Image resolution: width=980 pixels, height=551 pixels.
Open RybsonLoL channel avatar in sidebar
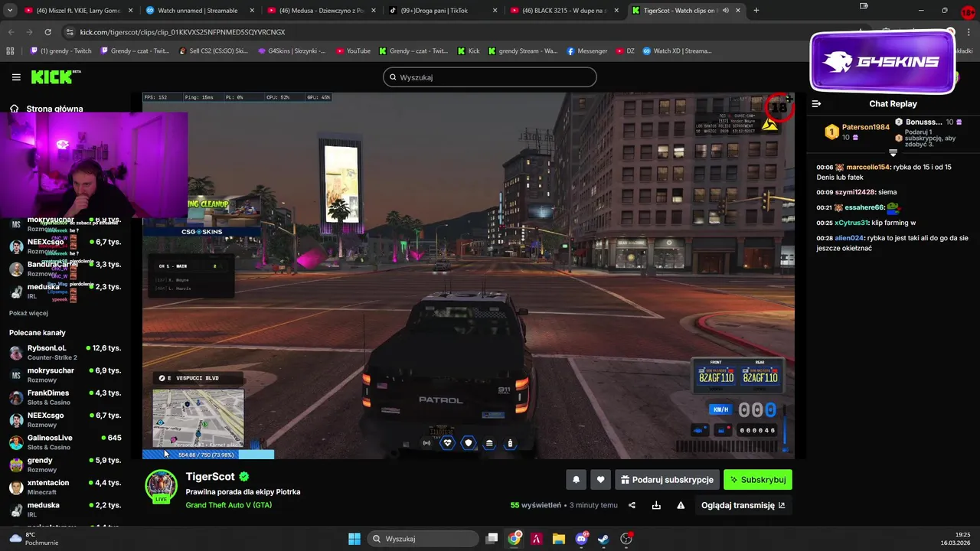[16, 353]
